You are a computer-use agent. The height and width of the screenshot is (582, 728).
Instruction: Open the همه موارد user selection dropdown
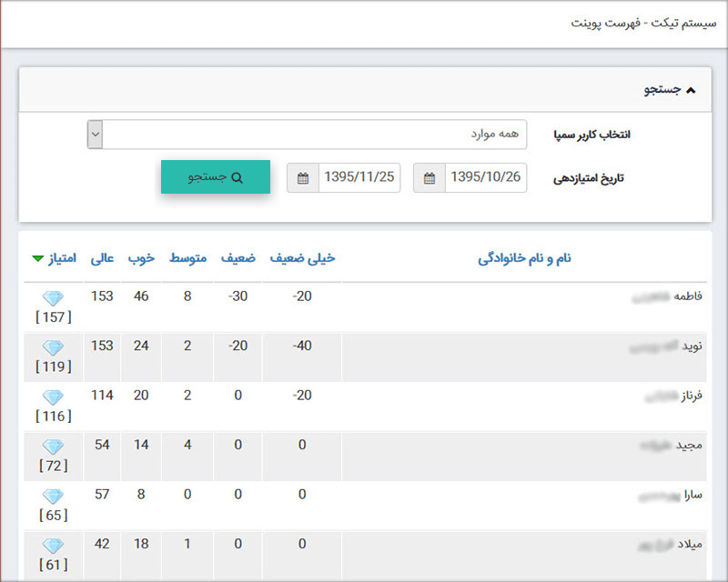pyautogui.click(x=95, y=134)
